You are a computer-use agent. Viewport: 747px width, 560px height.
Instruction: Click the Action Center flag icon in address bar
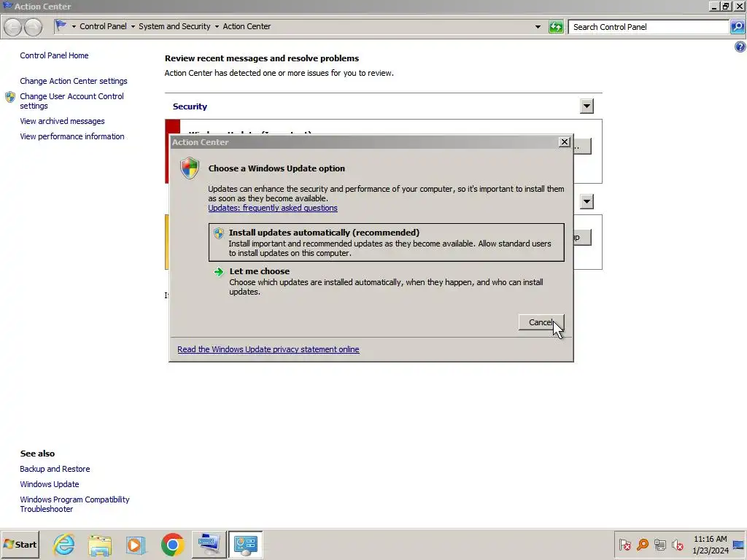point(61,26)
